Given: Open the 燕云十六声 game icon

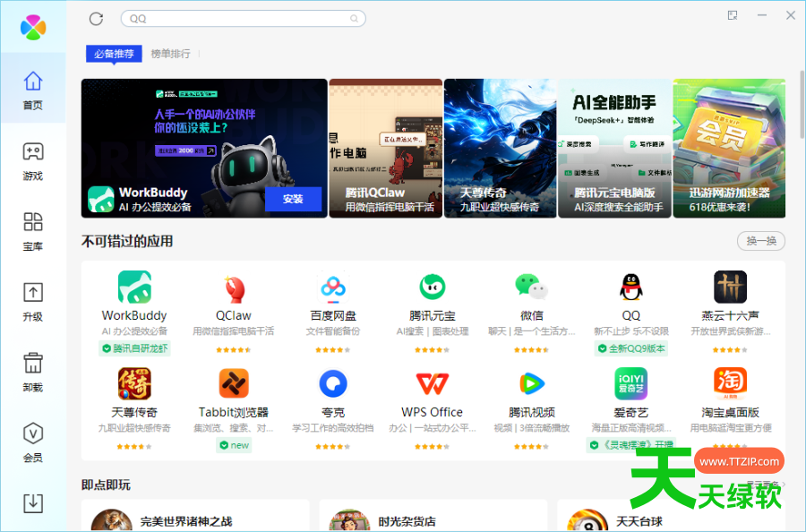Looking at the screenshot, I should point(731,287).
